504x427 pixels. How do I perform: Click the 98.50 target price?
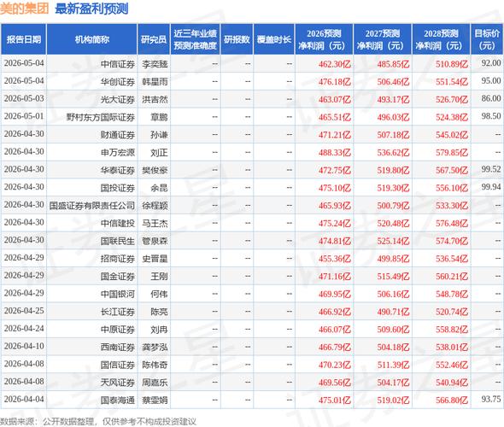(491, 116)
